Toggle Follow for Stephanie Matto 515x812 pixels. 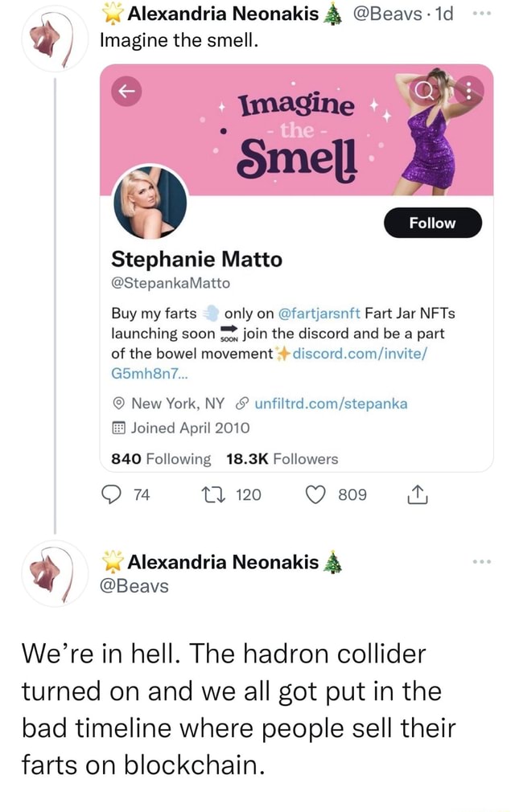pyautogui.click(x=432, y=223)
